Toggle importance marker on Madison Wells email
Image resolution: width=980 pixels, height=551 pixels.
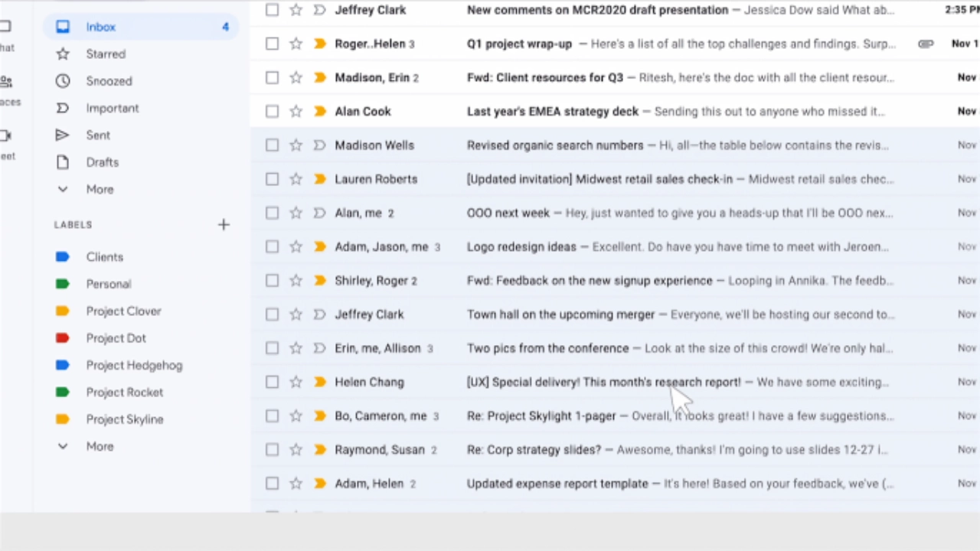tap(319, 145)
